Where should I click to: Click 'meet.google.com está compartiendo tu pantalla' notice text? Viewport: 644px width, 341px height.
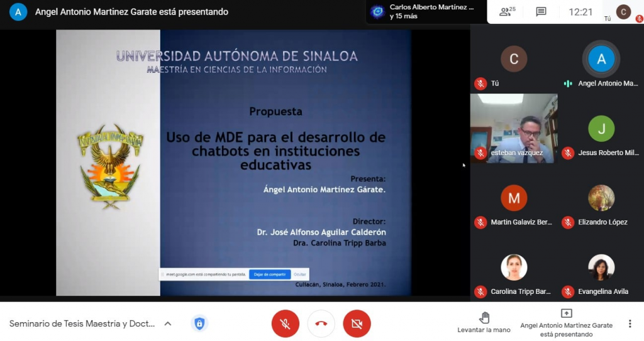click(206, 274)
